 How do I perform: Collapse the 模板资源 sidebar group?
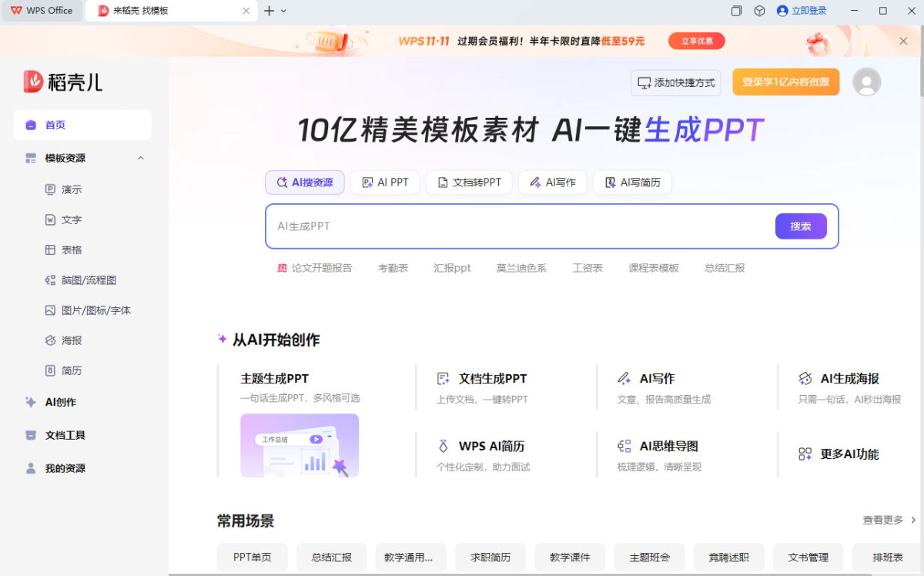pos(139,157)
